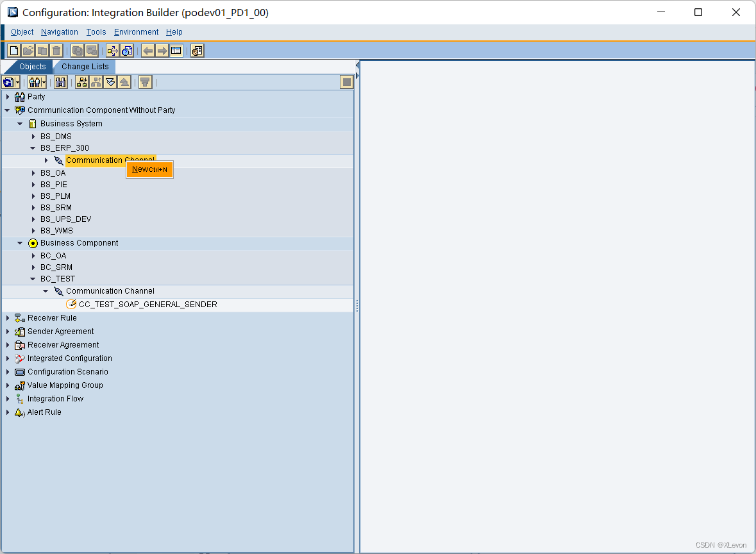The image size is (756, 554).
Task: Expand the BS_OA node
Action: [x=33, y=173]
